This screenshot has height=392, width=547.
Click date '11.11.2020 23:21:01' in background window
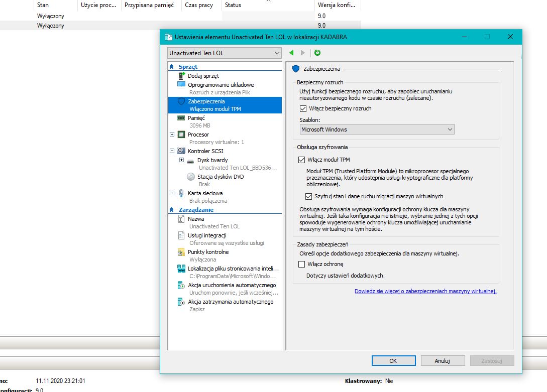tap(60, 381)
